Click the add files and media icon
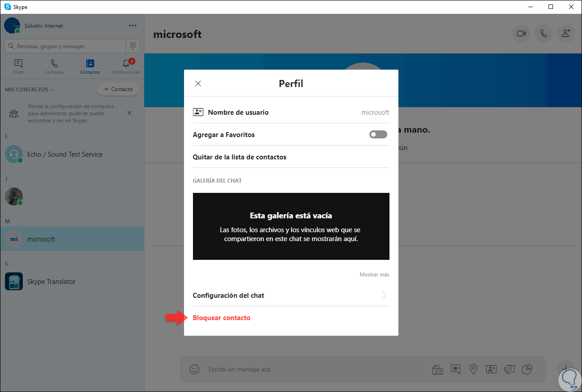Viewport: 582px width, 392px height. point(437,369)
